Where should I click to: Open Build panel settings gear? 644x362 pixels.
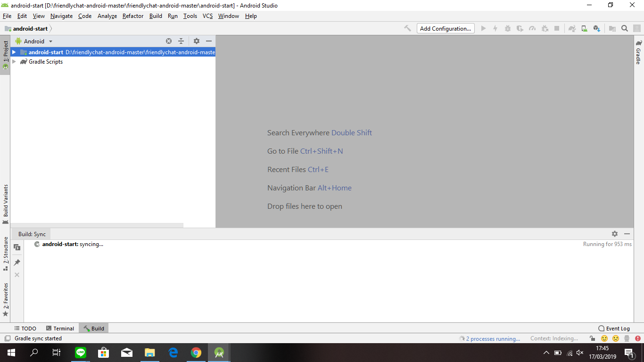tap(615, 234)
